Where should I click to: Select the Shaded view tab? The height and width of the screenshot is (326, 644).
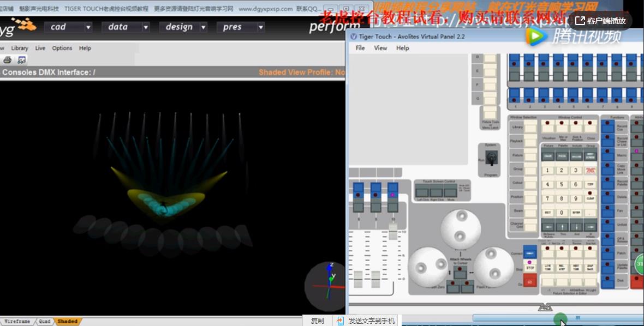coord(67,322)
